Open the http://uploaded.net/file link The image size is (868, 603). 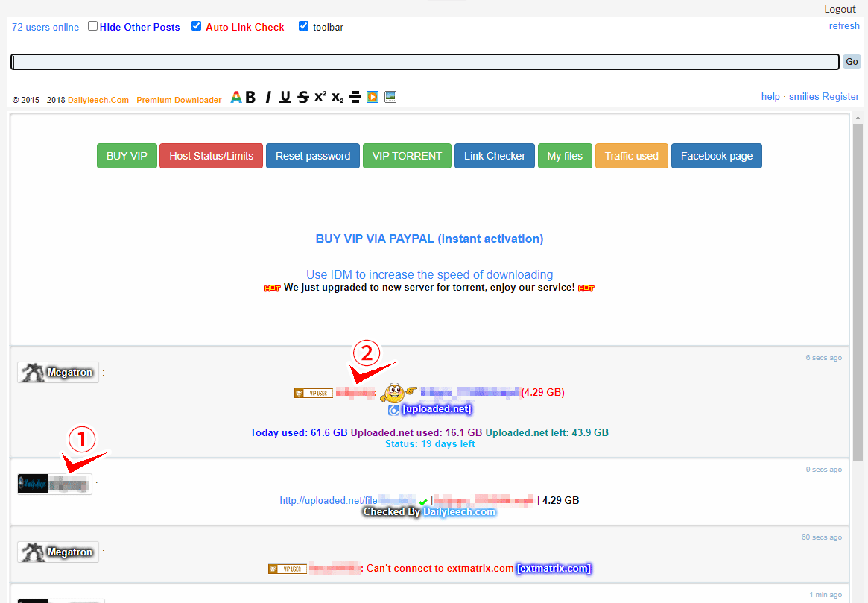tap(329, 501)
